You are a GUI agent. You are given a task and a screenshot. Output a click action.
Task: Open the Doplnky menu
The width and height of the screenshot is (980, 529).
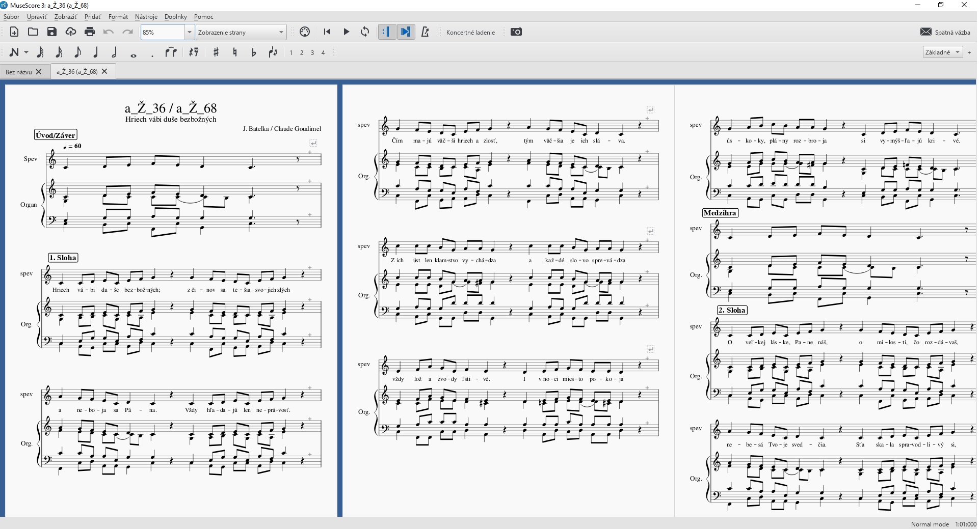tap(176, 17)
